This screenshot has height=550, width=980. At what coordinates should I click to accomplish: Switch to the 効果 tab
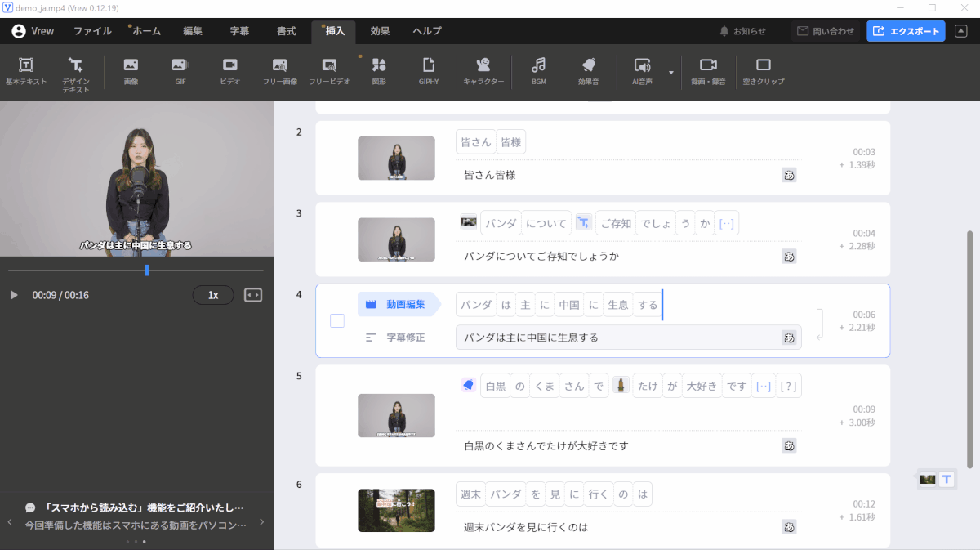[x=380, y=31]
